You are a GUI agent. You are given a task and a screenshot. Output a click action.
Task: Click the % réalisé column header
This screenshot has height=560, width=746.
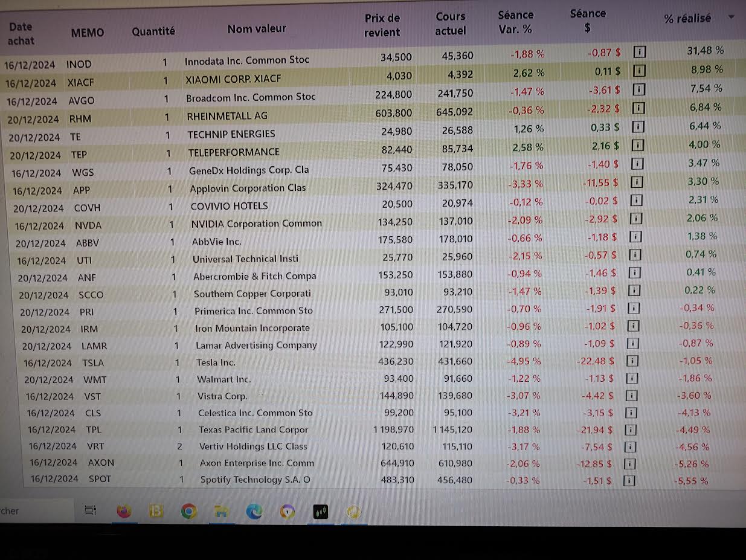(x=687, y=19)
